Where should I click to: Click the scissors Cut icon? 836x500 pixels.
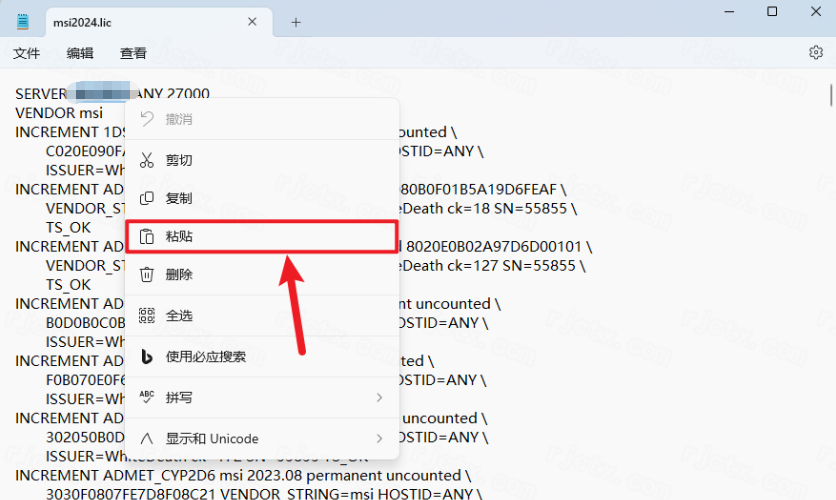coord(147,160)
